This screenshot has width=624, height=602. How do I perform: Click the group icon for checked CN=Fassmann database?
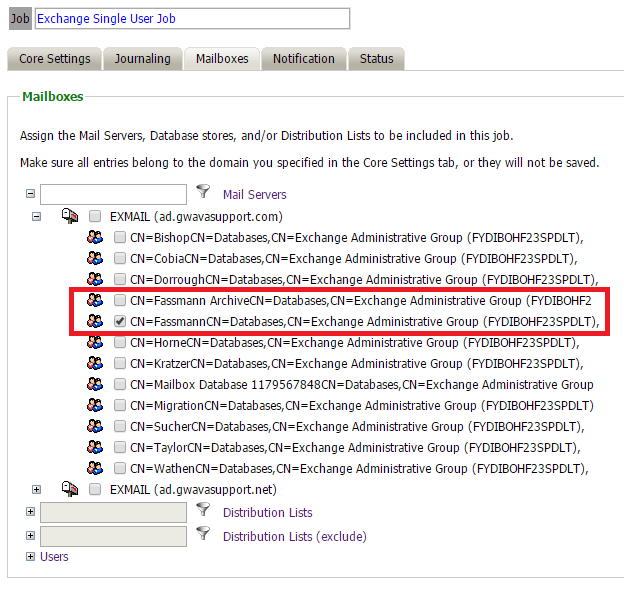click(x=95, y=321)
